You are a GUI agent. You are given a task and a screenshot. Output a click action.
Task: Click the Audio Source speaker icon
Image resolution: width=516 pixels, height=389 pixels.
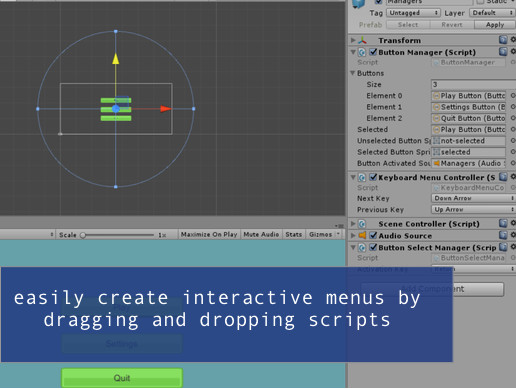[x=362, y=235]
